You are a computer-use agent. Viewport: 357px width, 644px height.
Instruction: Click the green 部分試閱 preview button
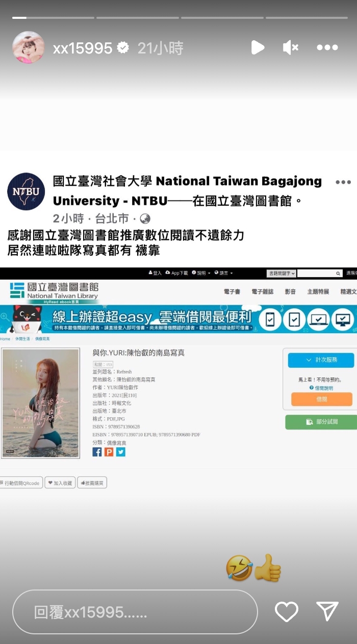coord(321,422)
